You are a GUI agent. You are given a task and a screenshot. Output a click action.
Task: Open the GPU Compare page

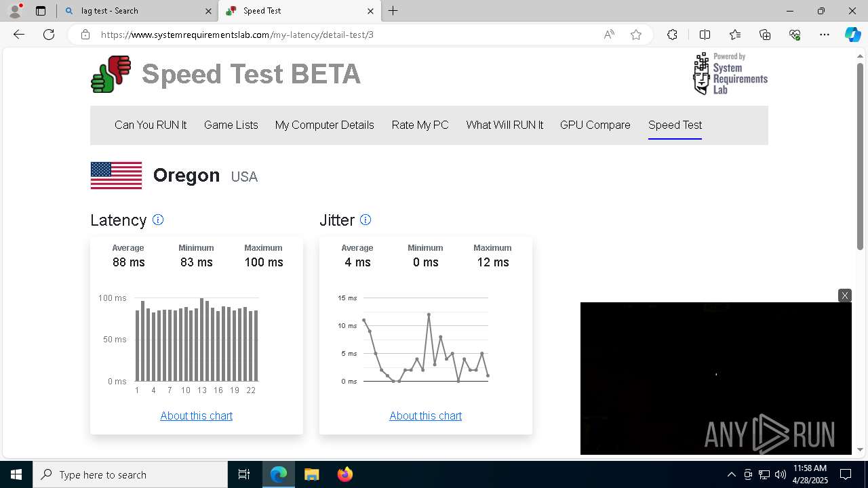[595, 125]
